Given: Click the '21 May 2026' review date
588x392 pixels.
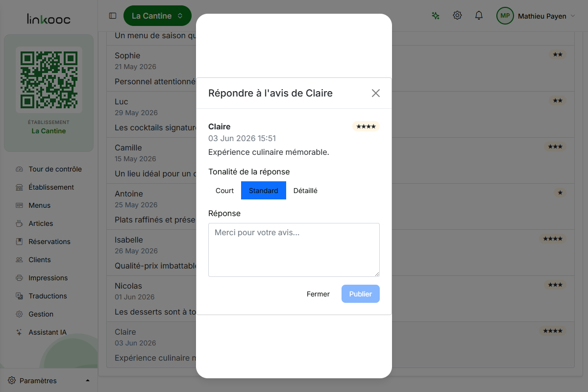Looking at the screenshot, I should pyautogui.click(x=135, y=67).
